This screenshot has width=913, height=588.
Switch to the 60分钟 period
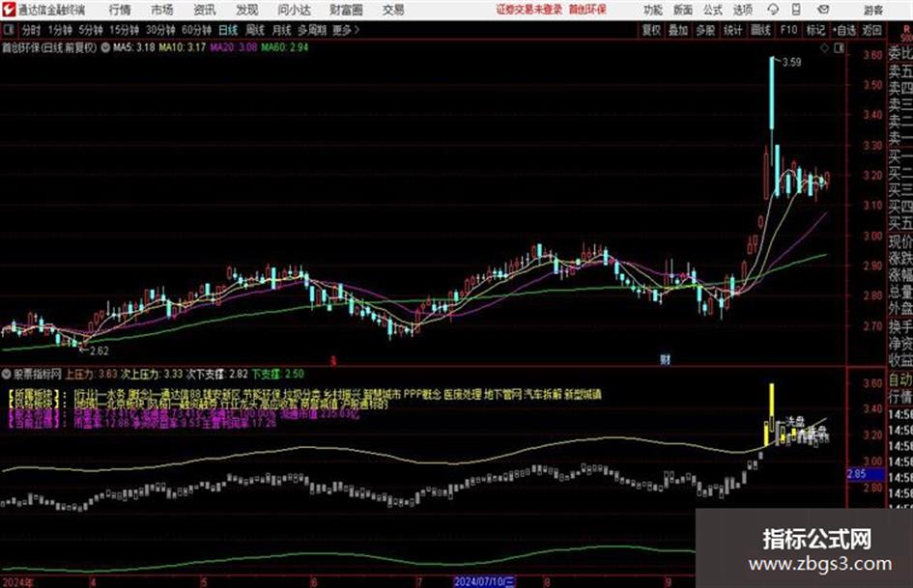(x=196, y=30)
